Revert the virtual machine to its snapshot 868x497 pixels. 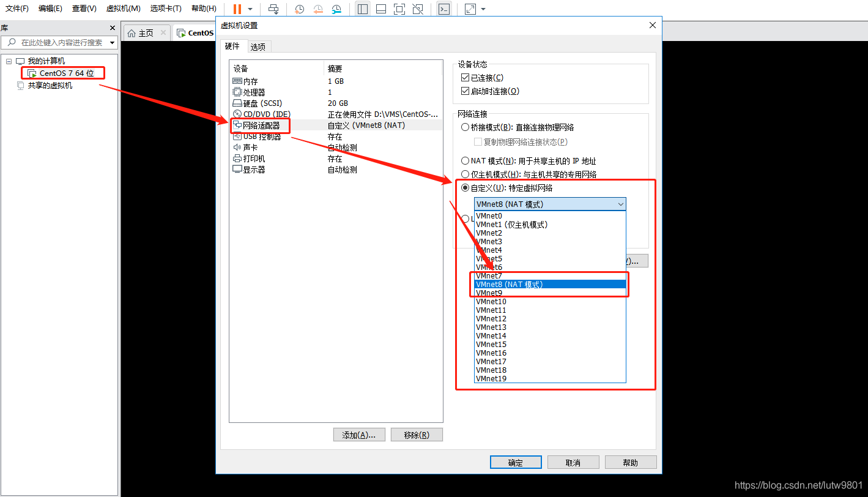coord(318,9)
